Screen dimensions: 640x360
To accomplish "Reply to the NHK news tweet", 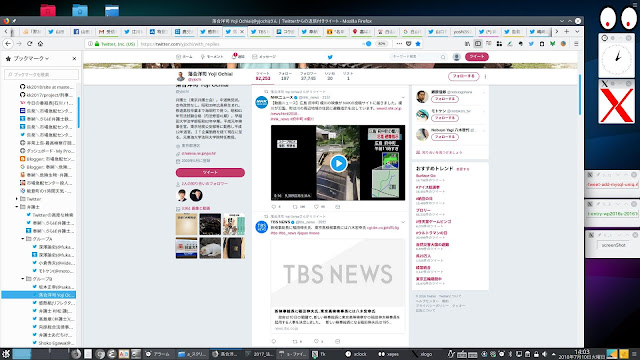I will pyautogui.click(x=274, y=207).
